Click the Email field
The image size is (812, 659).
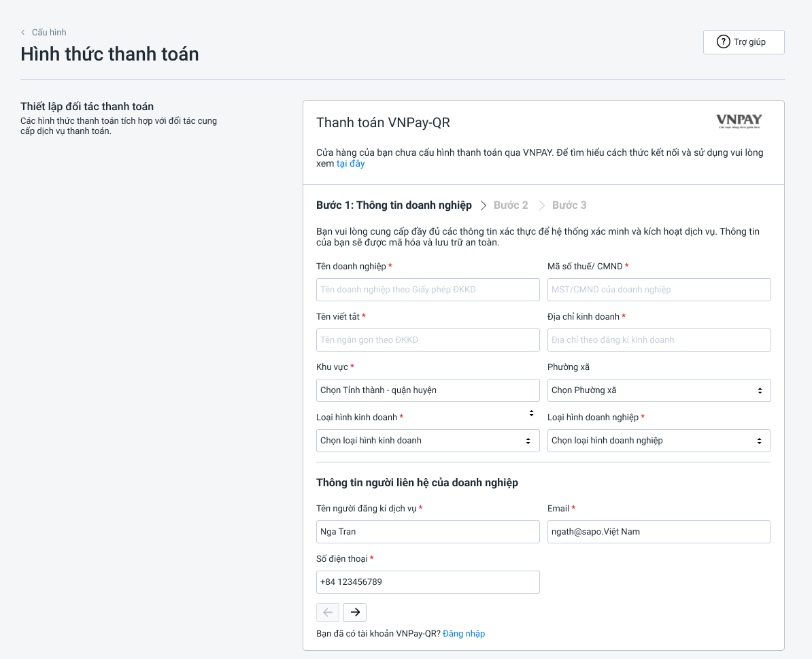658,532
